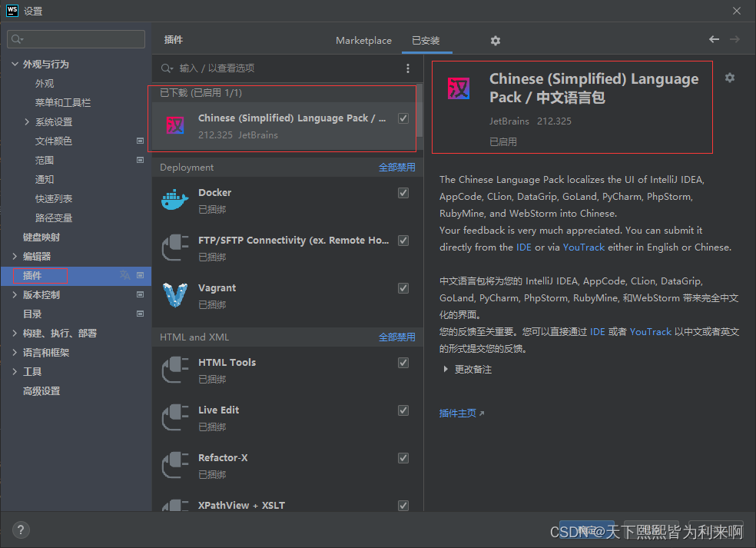Click the translation icon on the 插件 row

(x=125, y=275)
